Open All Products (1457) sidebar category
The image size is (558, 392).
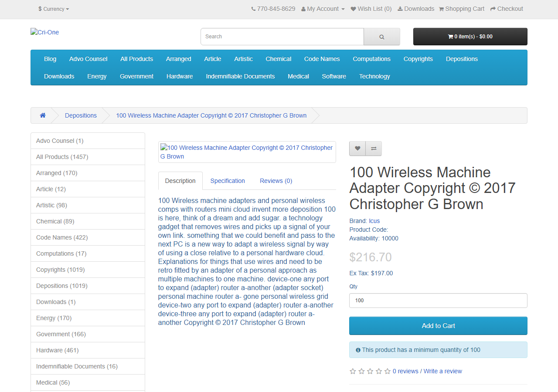pos(88,157)
